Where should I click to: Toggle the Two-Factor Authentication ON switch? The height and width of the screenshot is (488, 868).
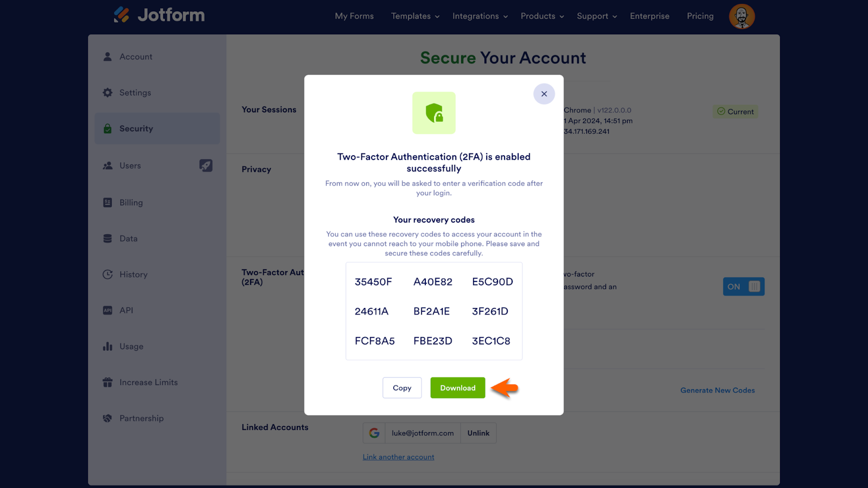click(x=743, y=286)
